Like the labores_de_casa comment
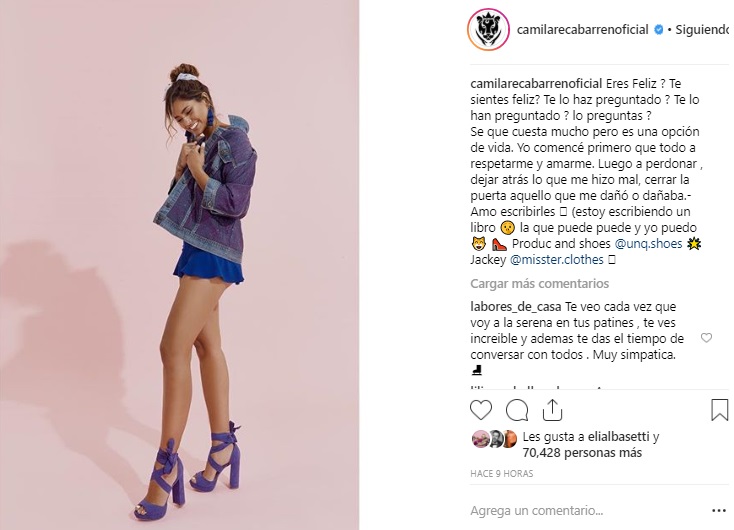 pyautogui.click(x=706, y=338)
